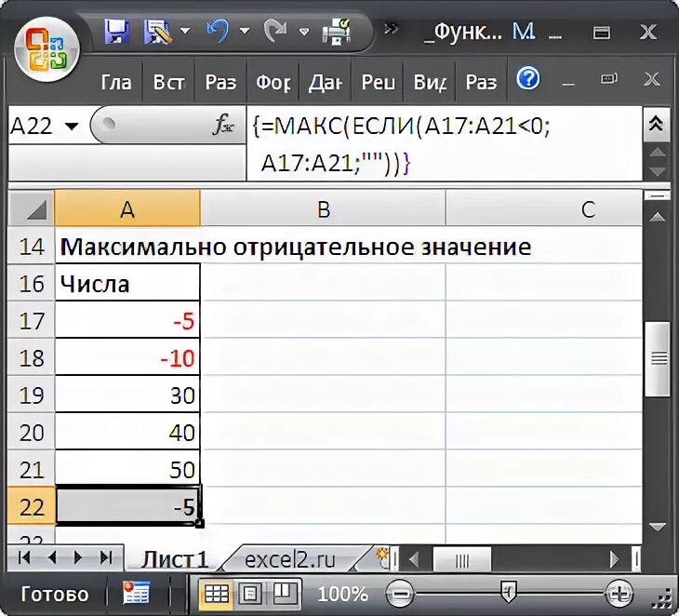
Task: Switch to Normal view button
Action: [x=216, y=593]
